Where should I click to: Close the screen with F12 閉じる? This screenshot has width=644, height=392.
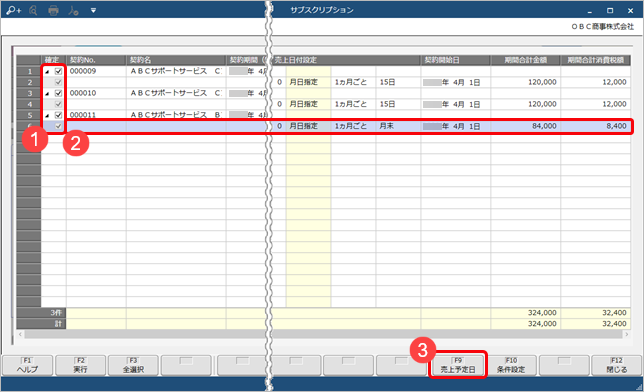pyautogui.click(x=616, y=365)
